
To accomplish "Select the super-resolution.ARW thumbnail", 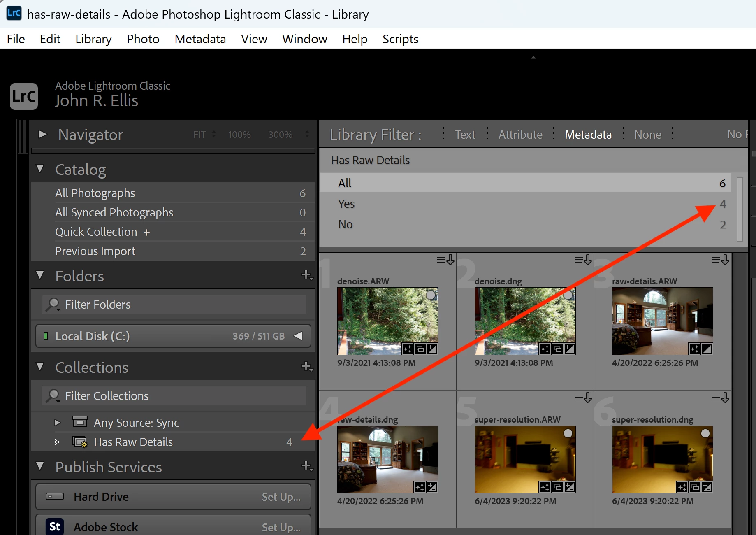I will point(525,459).
